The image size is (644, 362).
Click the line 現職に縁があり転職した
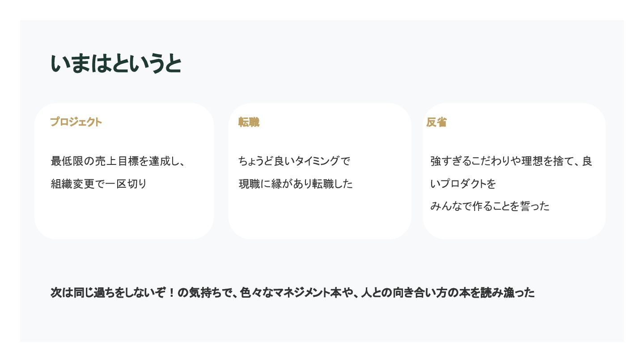pos(295,184)
